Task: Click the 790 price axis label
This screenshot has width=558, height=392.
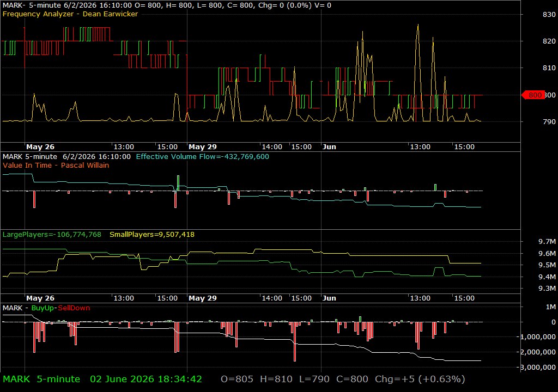Action: coord(549,121)
